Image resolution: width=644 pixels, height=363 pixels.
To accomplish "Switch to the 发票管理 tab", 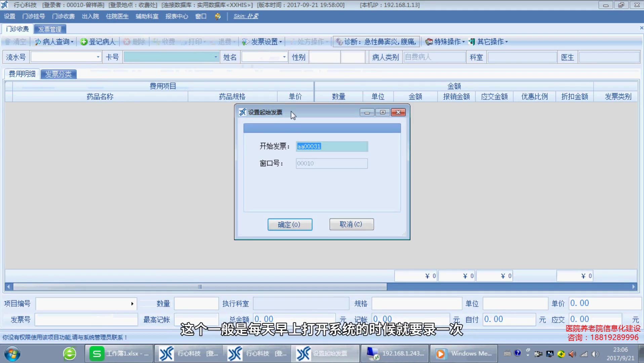I will pos(49,29).
